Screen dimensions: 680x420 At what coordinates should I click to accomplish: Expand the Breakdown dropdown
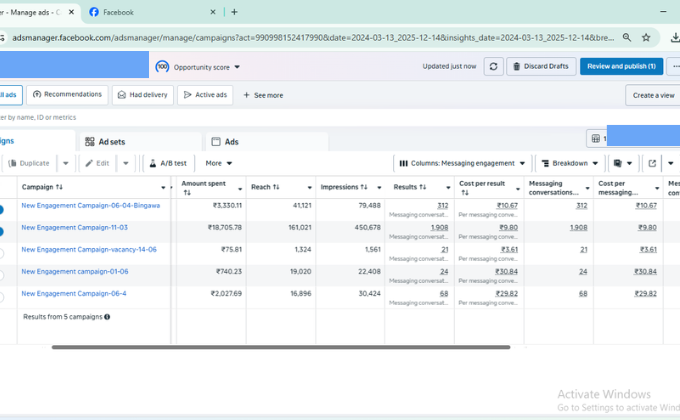coord(570,163)
